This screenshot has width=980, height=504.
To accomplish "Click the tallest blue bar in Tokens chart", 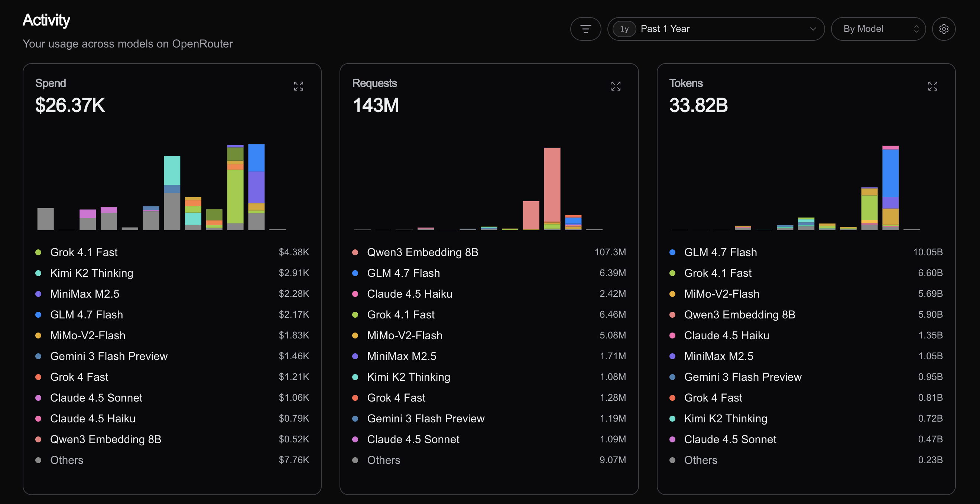I will tap(890, 173).
